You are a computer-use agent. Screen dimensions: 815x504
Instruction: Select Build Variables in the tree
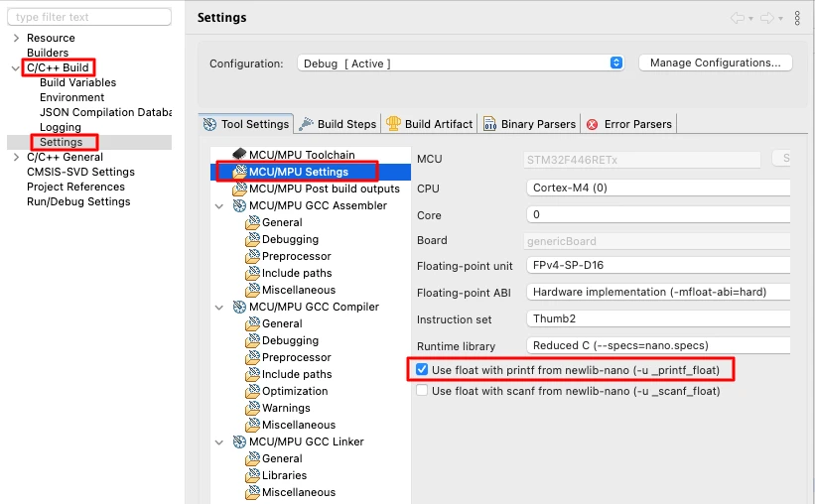pyautogui.click(x=78, y=82)
